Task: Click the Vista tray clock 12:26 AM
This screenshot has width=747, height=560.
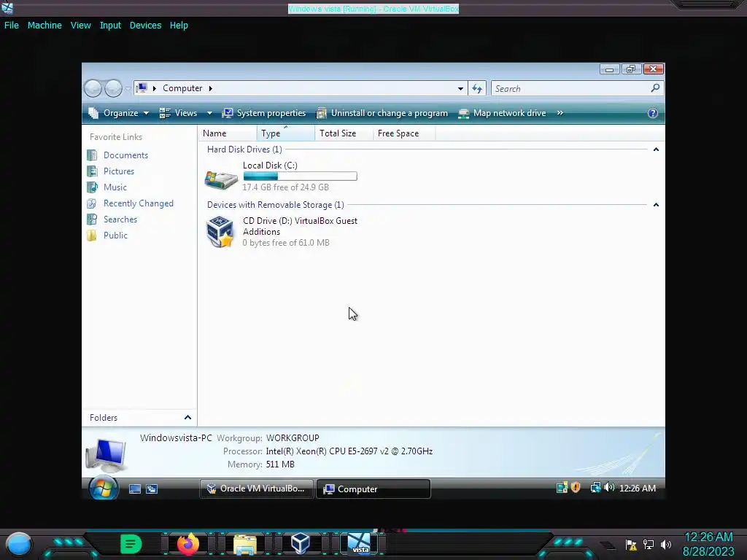Action: 638,488
